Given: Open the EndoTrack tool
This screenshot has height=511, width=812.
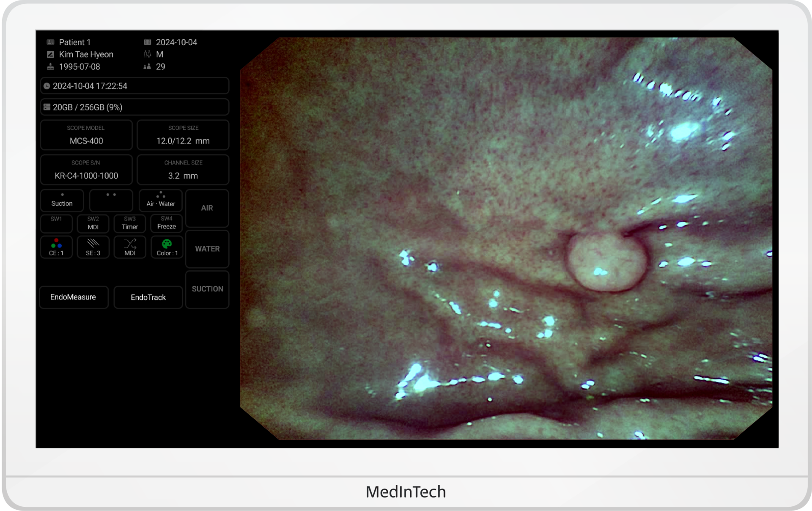Looking at the screenshot, I should (148, 297).
